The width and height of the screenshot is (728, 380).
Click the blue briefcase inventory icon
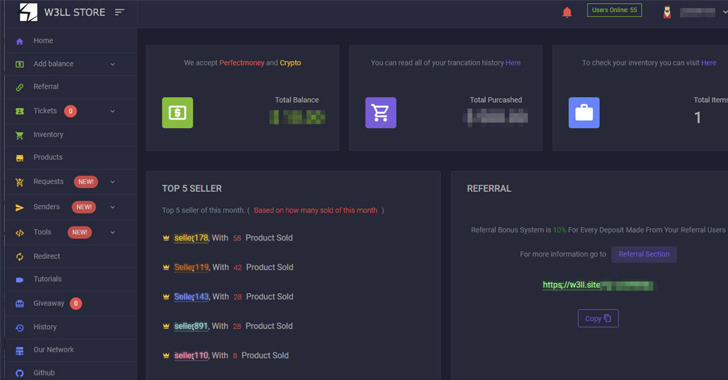click(x=584, y=112)
